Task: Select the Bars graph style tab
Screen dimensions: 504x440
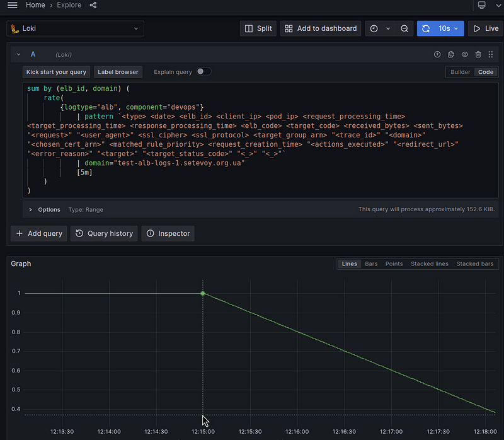Action: 371,263
